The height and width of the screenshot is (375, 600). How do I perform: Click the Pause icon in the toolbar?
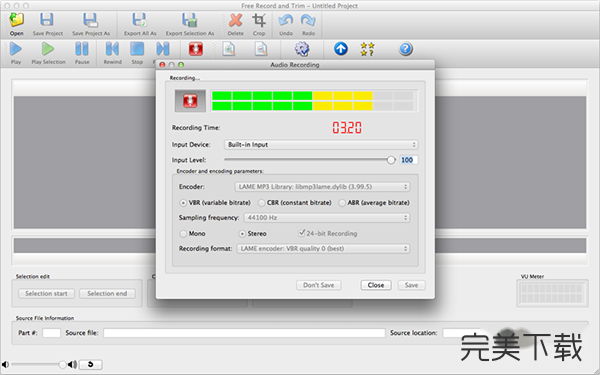click(82, 49)
